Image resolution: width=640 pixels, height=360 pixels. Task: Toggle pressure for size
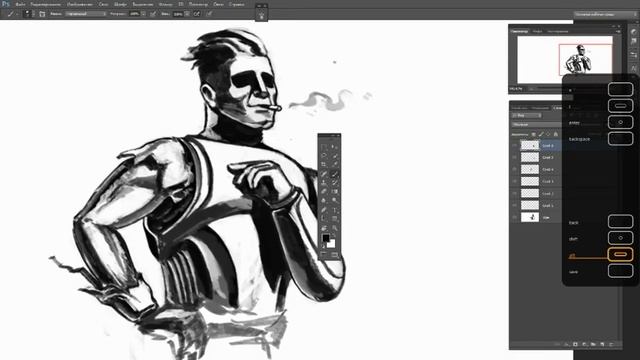209,13
